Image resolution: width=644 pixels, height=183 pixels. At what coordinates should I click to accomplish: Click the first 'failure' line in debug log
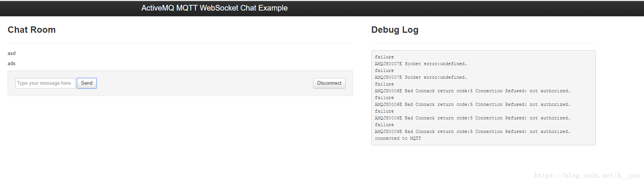(x=384, y=57)
